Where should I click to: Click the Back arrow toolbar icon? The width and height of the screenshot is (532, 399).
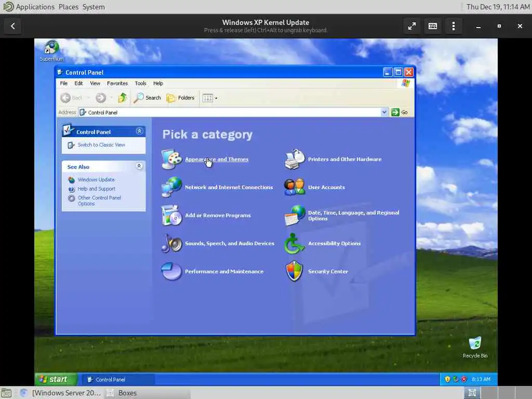pyautogui.click(x=65, y=98)
